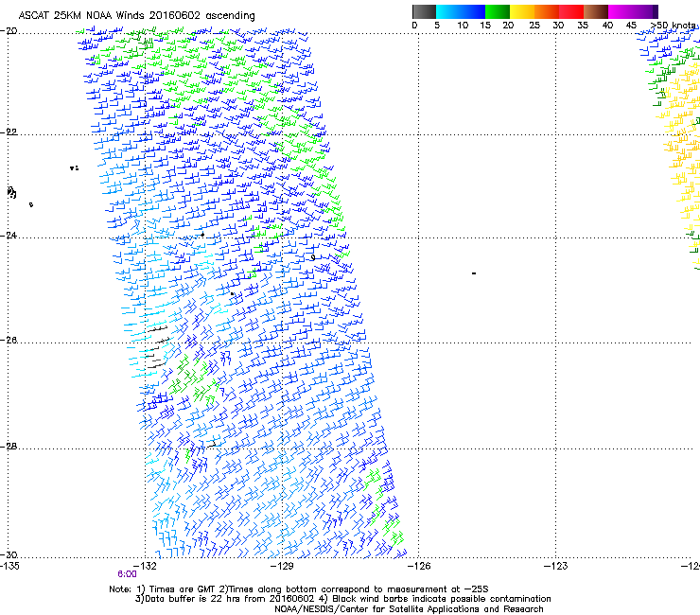Click the '10' label under the color bar
The image size is (700, 615).
(x=463, y=26)
